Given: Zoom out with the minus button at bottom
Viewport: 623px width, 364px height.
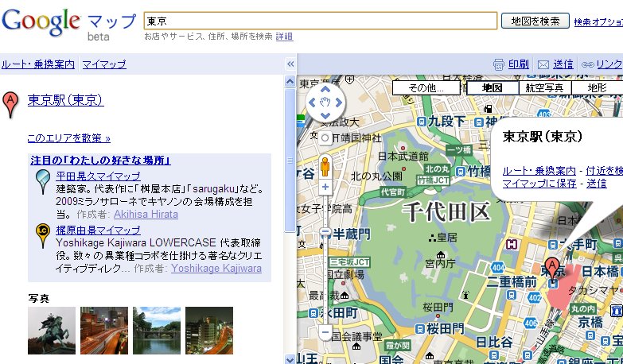Looking at the screenshot, I should [x=325, y=332].
